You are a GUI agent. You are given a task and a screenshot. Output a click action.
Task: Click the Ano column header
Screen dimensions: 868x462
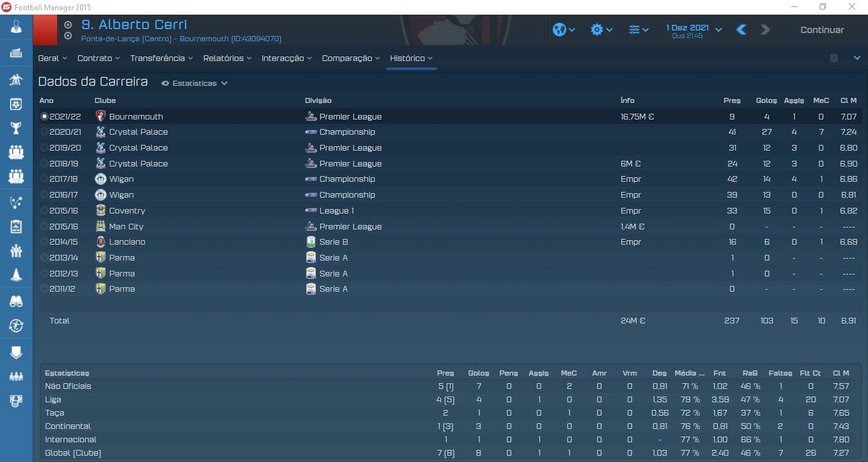[x=46, y=100]
